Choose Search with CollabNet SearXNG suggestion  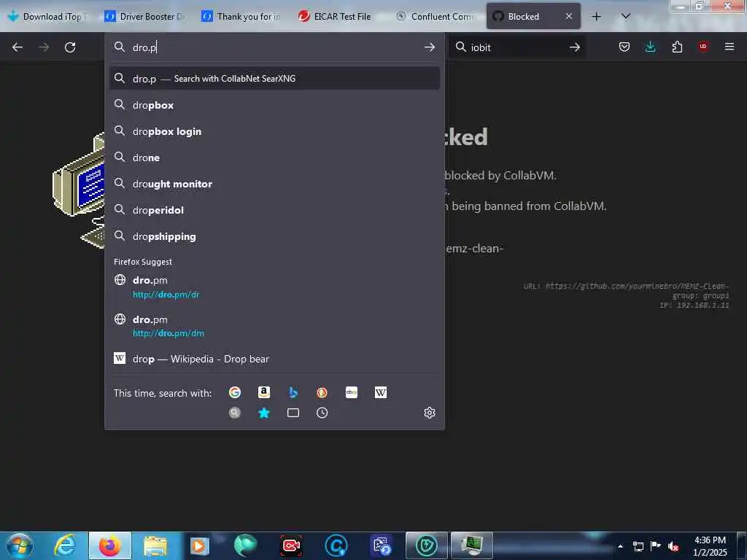click(275, 79)
